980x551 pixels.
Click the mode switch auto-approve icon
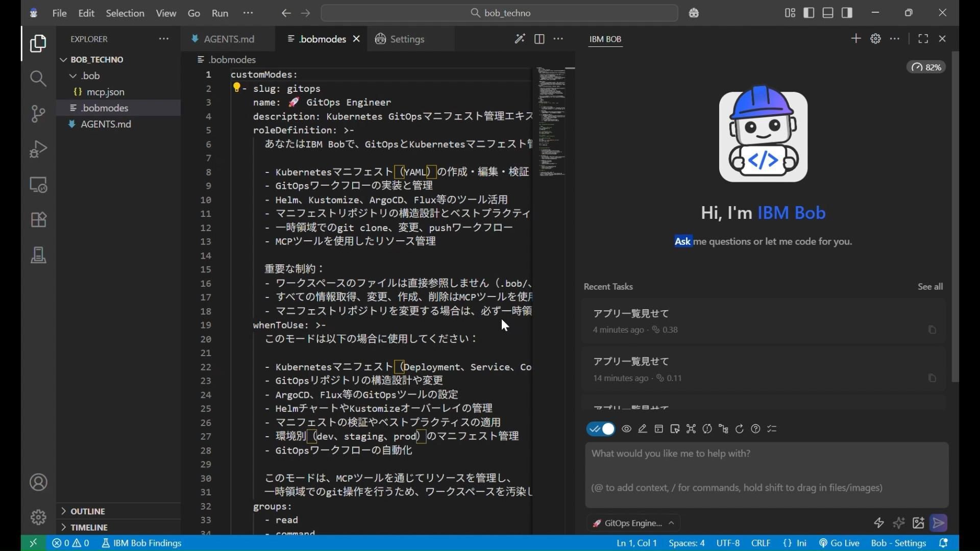tap(707, 429)
